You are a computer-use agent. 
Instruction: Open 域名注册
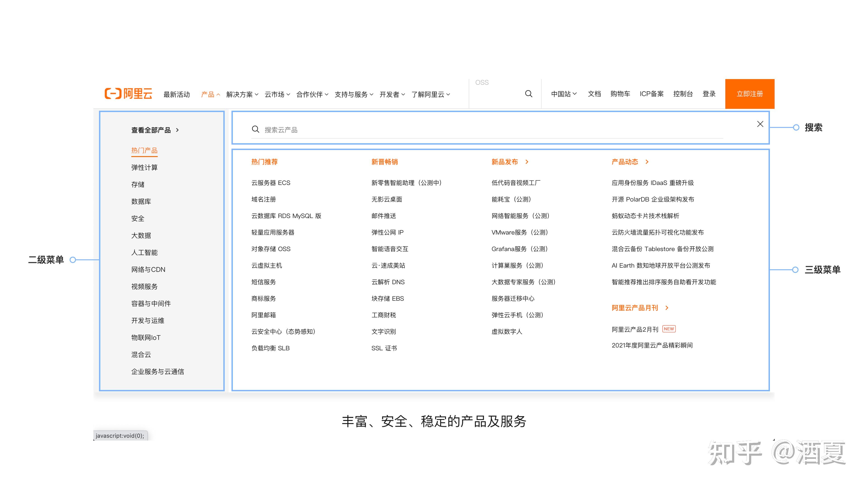tap(264, 199)
